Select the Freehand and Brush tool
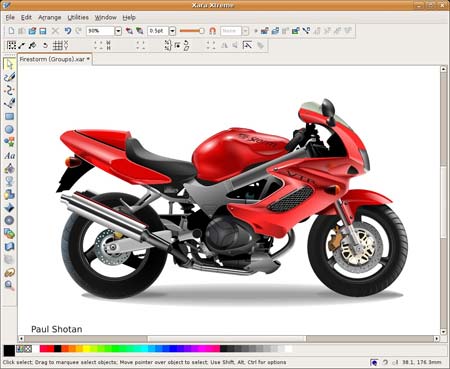This screenshot has height=369, width=450. pos(9,77)
